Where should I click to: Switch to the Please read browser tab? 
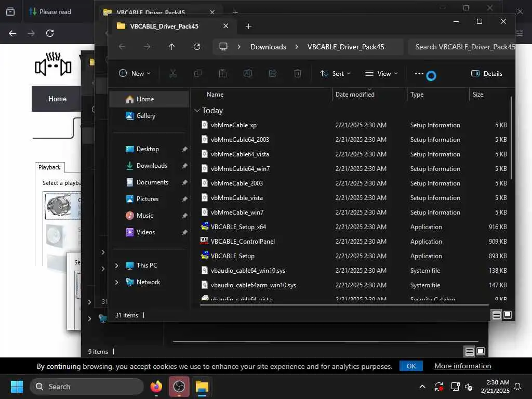pyautogui.click(x=55, y=11)
